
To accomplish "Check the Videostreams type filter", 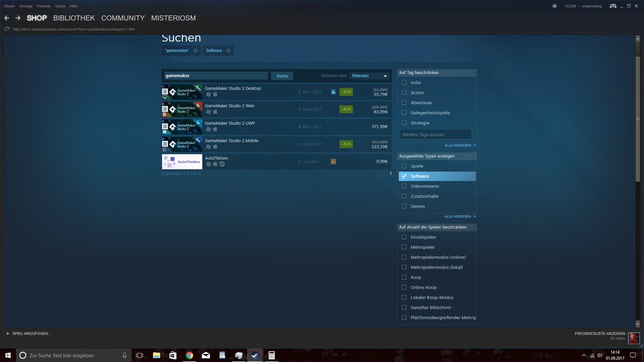I will click(x=404, y=186).
